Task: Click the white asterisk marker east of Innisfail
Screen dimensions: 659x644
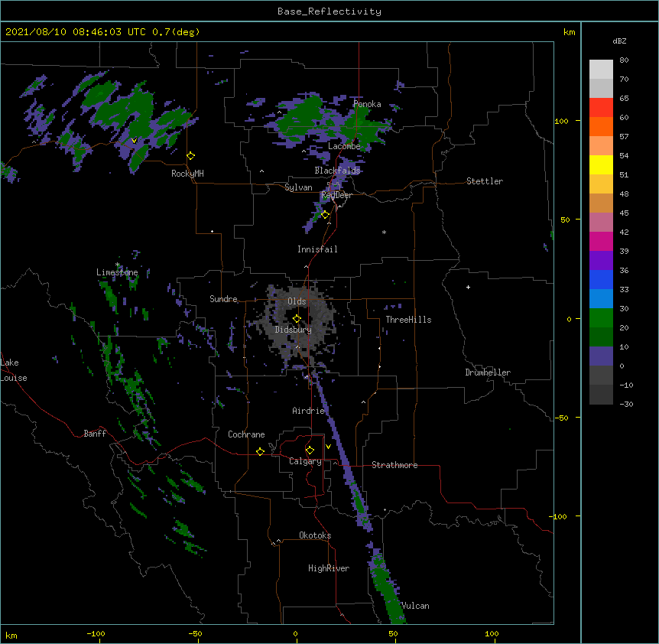Action: (384, 232)
